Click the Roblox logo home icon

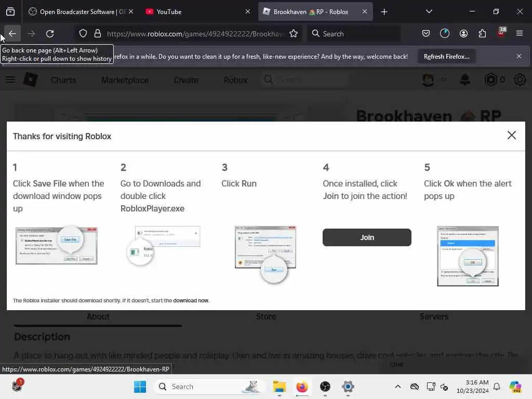point(31,79)
